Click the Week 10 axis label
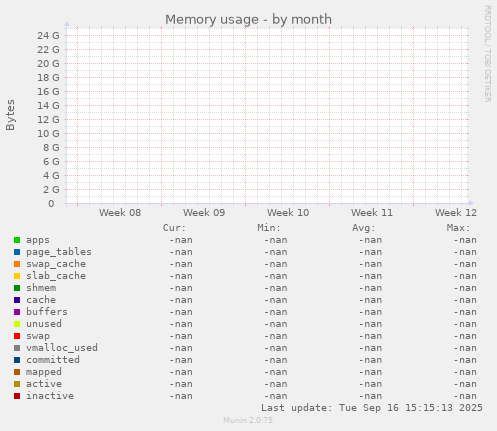497x431 pixels. [288, 213]
